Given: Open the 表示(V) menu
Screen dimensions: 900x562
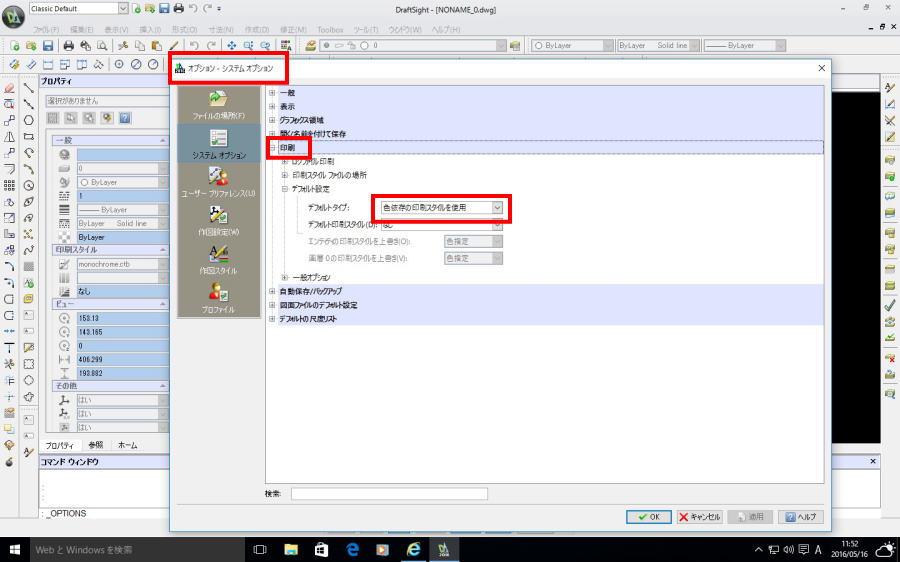Looking at the screenshot, I should click(116, 29).
